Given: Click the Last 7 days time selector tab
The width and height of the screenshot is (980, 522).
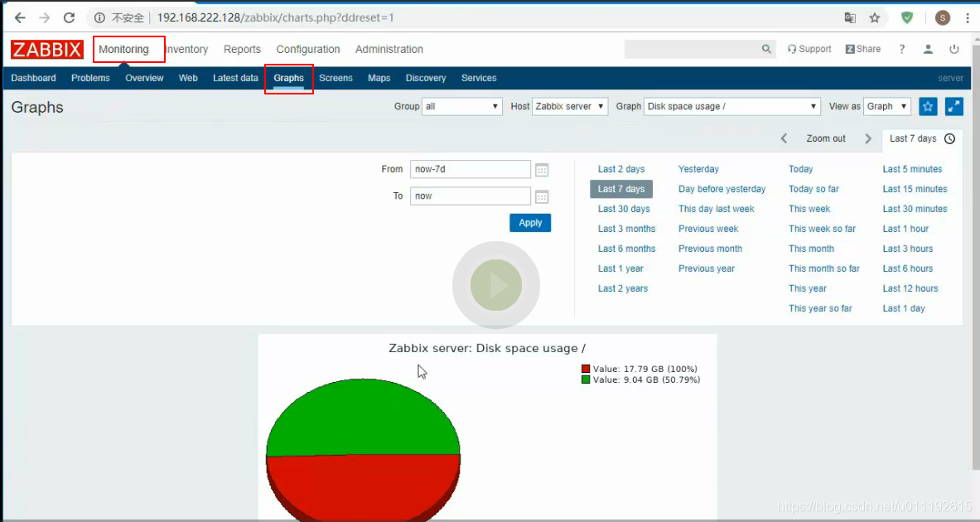Looking at the screenshot, I should [923, 138].
